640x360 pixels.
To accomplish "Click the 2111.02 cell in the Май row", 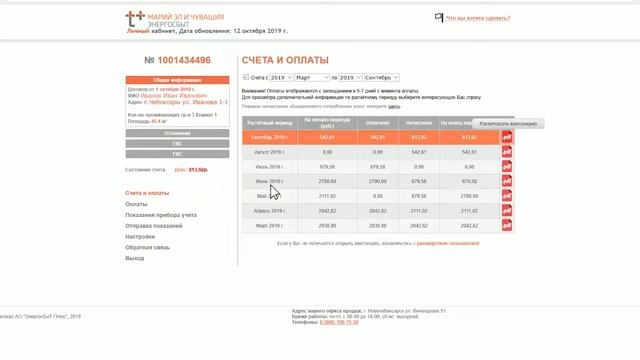I will coord(327,196).
